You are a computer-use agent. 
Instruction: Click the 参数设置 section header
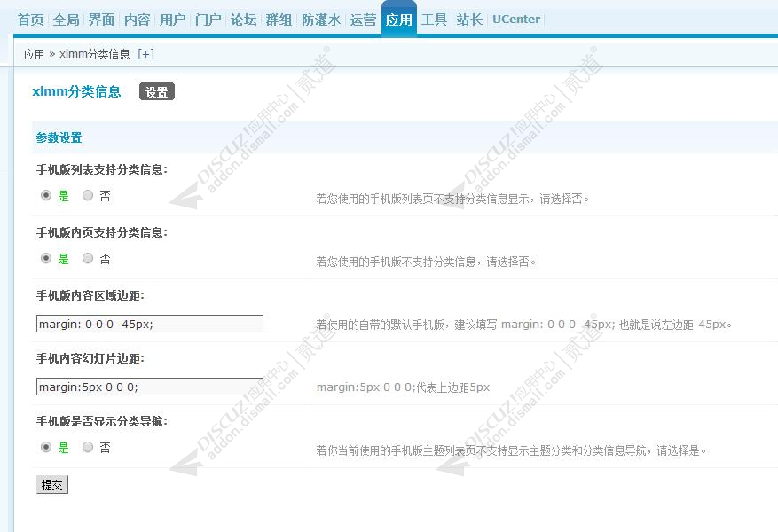tap(59, 137)
